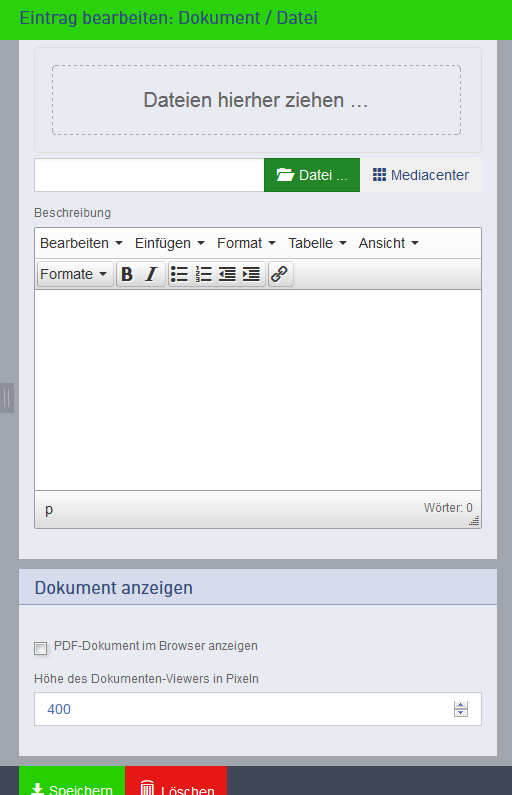Open the Format menu
This screenshot has height=795, width=512.
pos(246,243)
